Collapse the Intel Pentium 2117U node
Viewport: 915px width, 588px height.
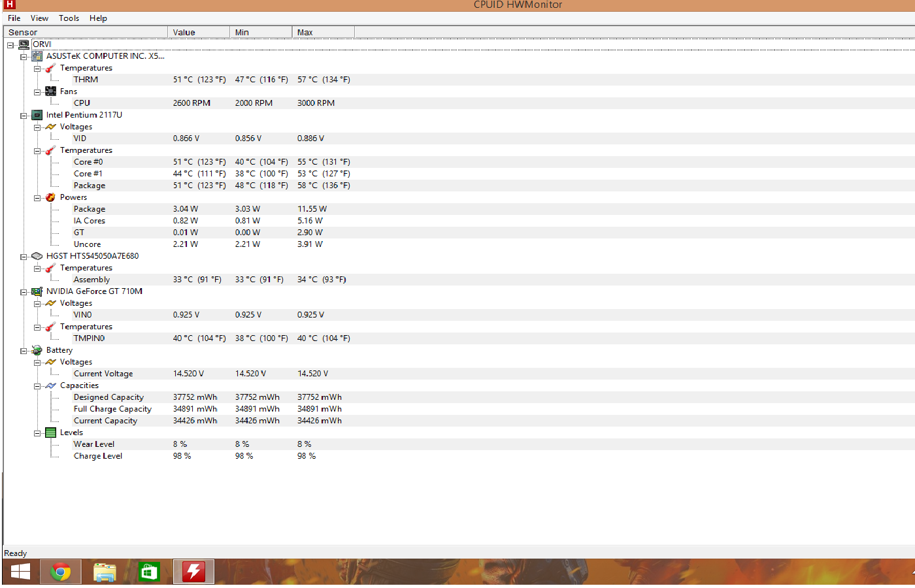(24, 116)
